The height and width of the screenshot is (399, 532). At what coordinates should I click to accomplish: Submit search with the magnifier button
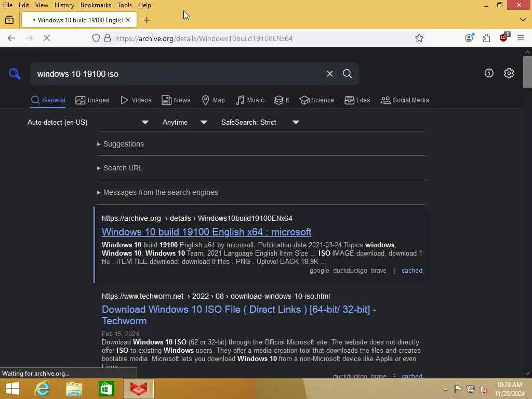pos(347,74)
